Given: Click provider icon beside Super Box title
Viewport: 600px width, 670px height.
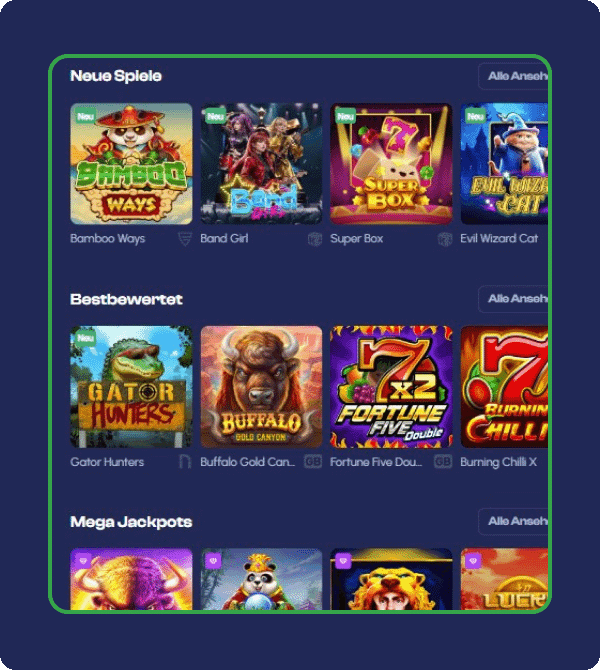Looking at the screenshot, I should 445,239.
